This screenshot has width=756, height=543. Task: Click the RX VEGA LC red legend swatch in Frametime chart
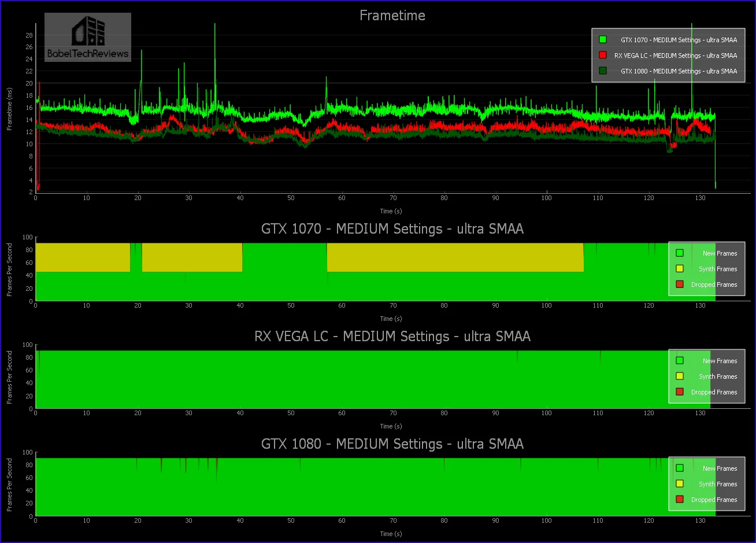603,56
